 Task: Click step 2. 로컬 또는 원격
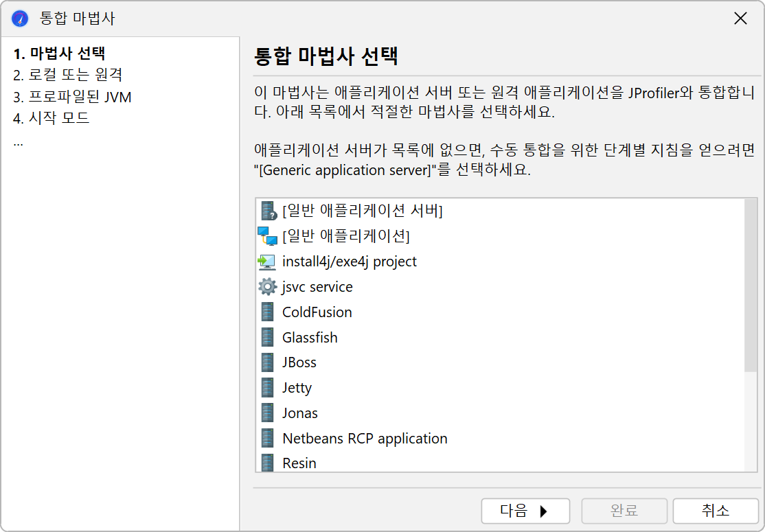tap(68, 75)
